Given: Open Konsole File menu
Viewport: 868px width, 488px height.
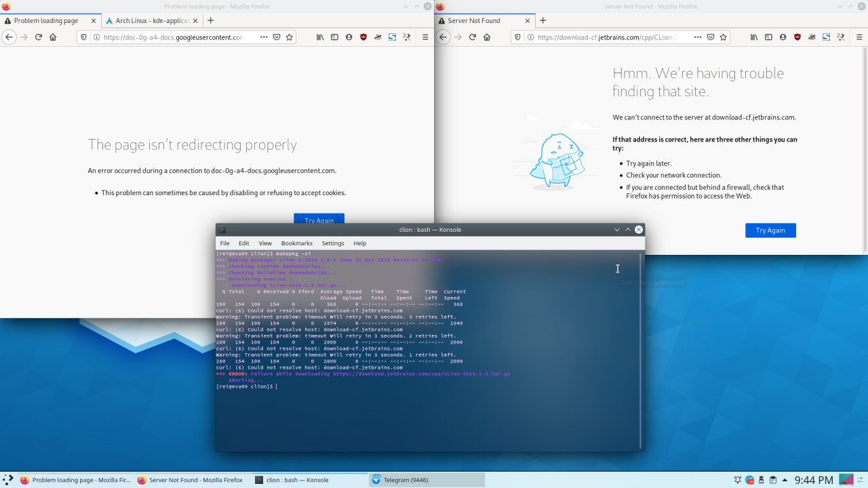Looking at the screenshot, I should pos(224,243).
